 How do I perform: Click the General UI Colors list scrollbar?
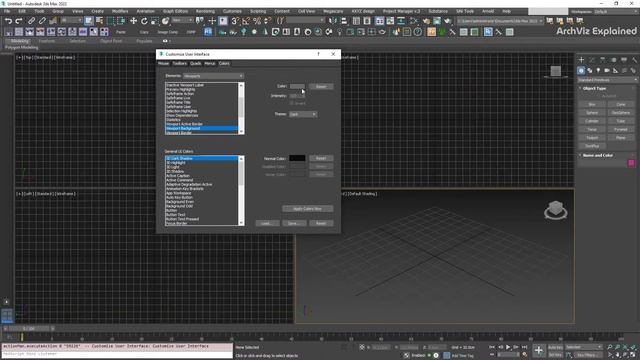[x=241, y=190]
